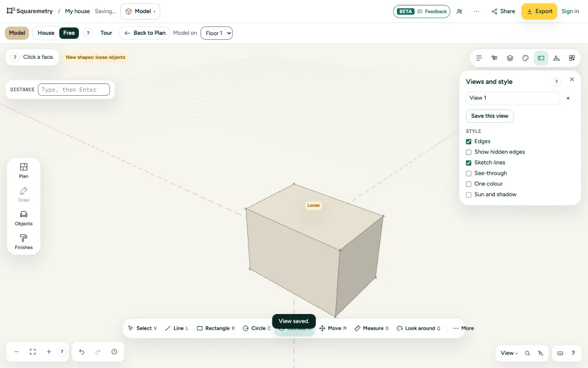Enable Show hidden edges checkbox
Image resolution: width=588 pixels, height=368 pixels.
(468, 152)
